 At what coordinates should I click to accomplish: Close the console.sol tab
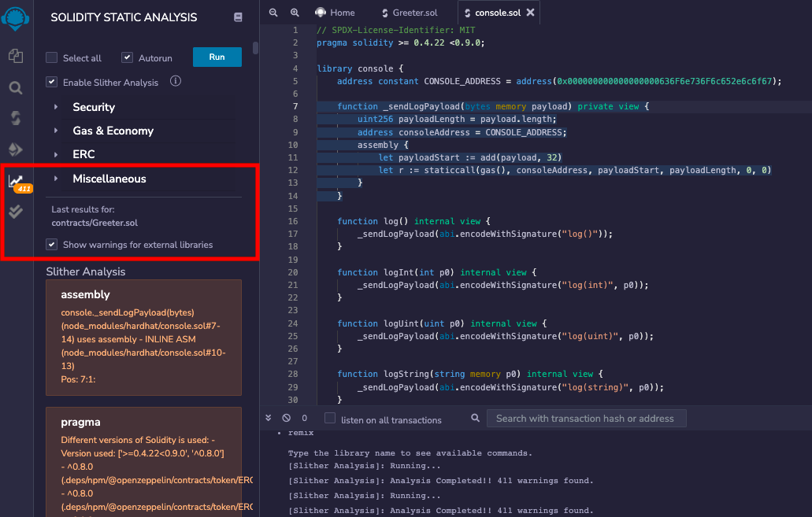(530, 13)
